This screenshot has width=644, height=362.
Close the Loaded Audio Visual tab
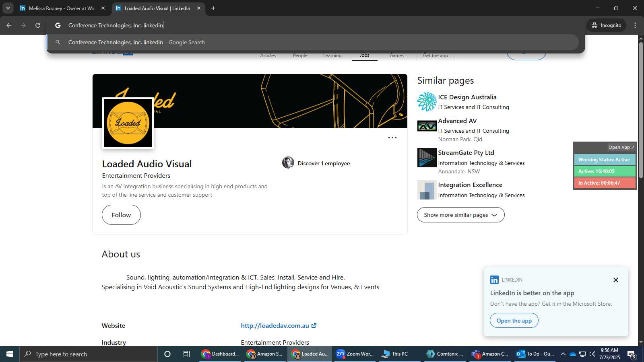pyautogui.click(x=199, y=8)
